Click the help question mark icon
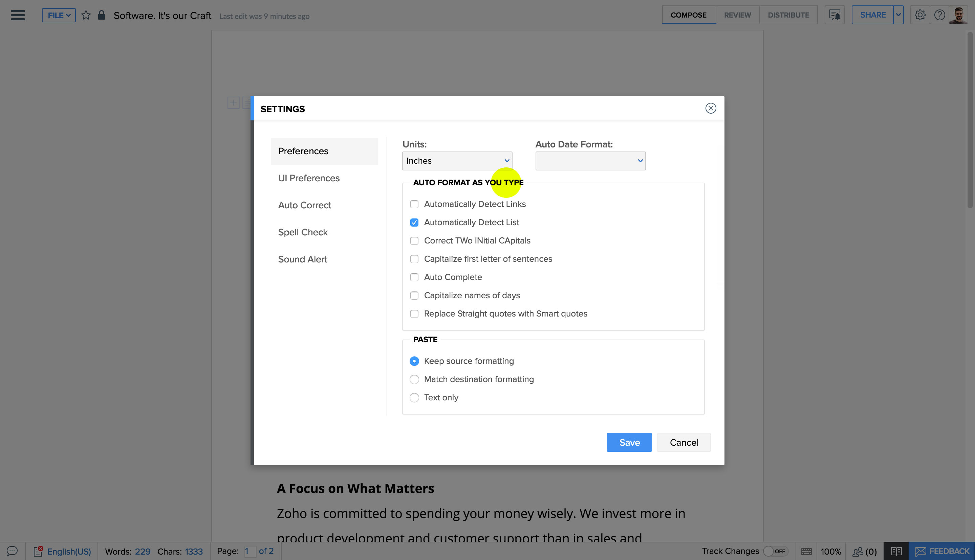The height and width of the screenshot is (560, 975). [x=938, y=15]
